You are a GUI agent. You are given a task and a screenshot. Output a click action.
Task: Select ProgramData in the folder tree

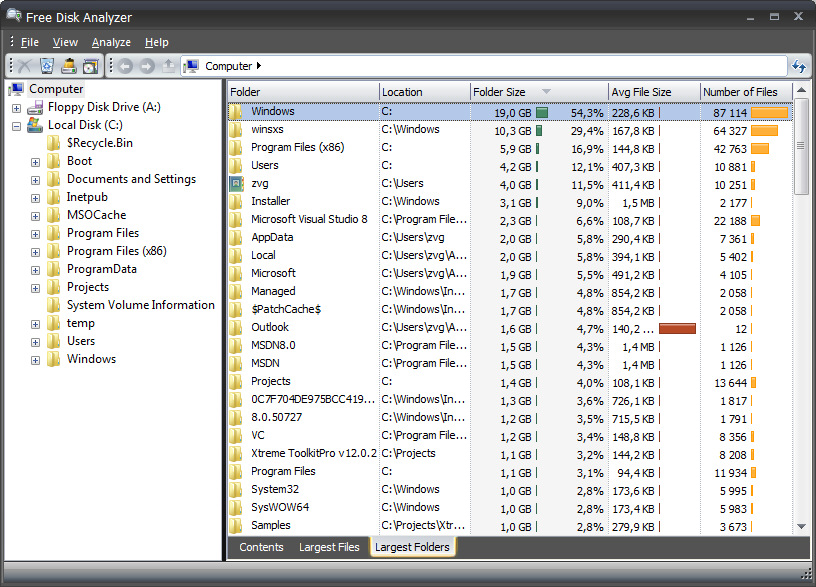tap(101, 269)
